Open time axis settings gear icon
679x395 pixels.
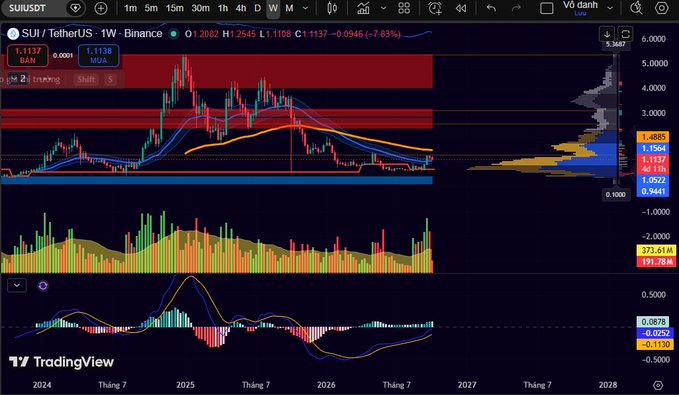(658, 385)
